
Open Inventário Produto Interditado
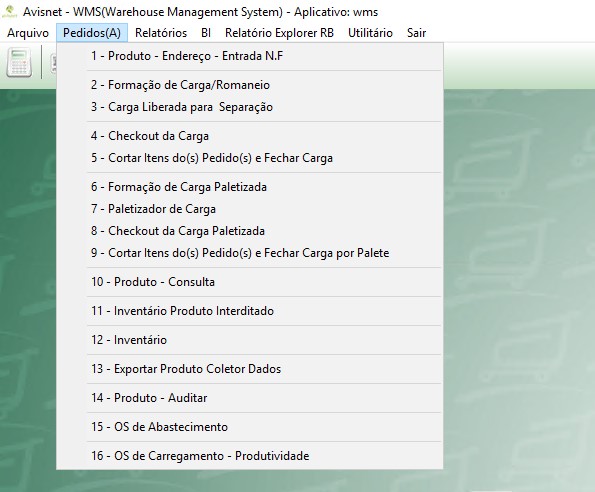click(250, 311)
